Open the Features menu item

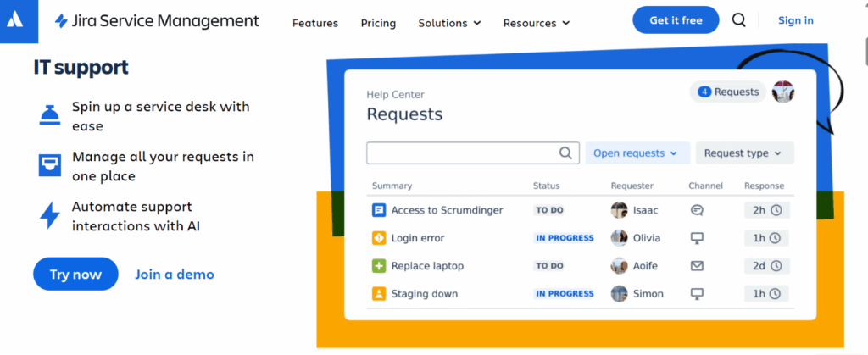[x=315, y=23]
